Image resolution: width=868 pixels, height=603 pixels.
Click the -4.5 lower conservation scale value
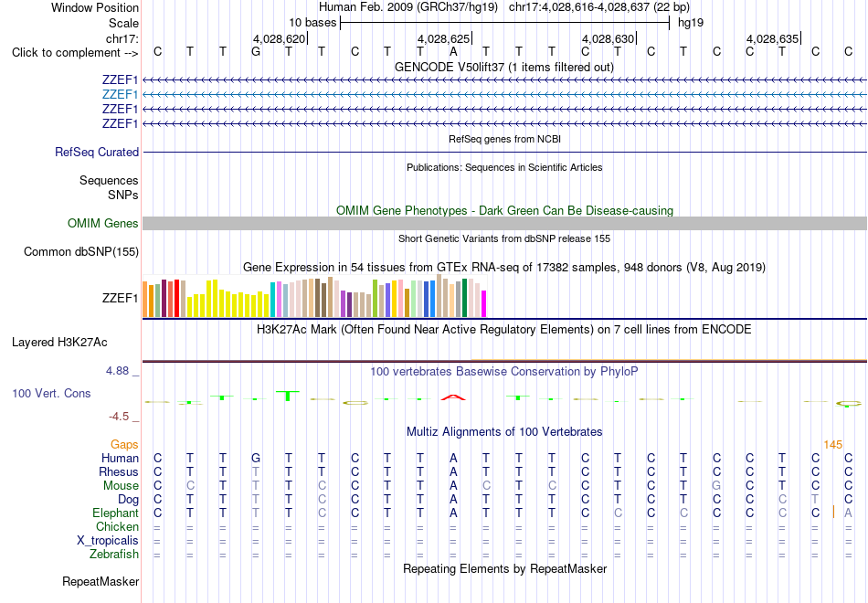(x=119, y=417)
